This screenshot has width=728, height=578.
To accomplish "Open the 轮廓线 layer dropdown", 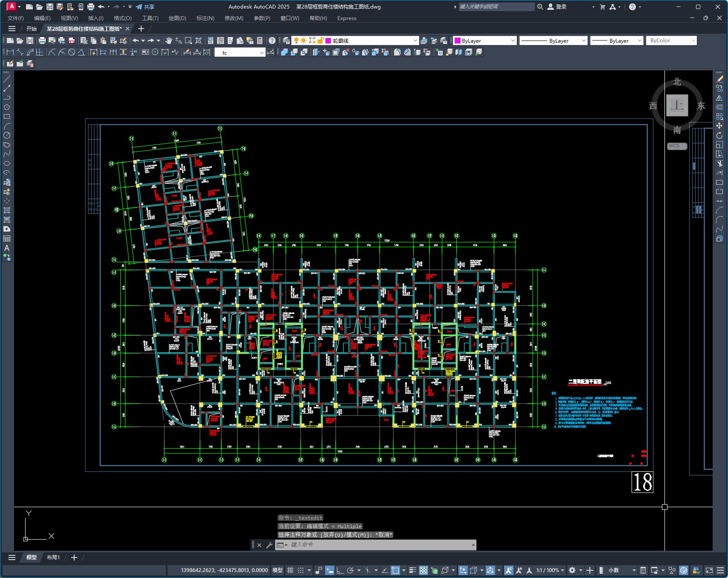I will point(415,41).
